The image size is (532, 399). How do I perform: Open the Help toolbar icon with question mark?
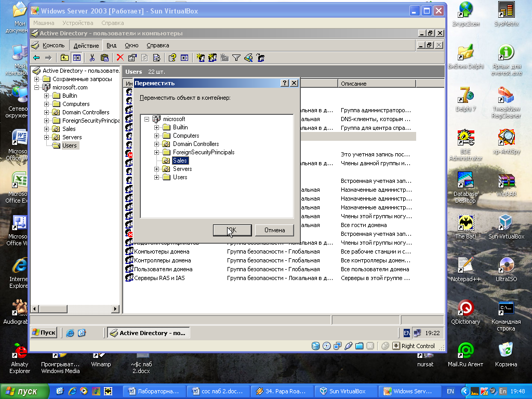tap(172, 58)
